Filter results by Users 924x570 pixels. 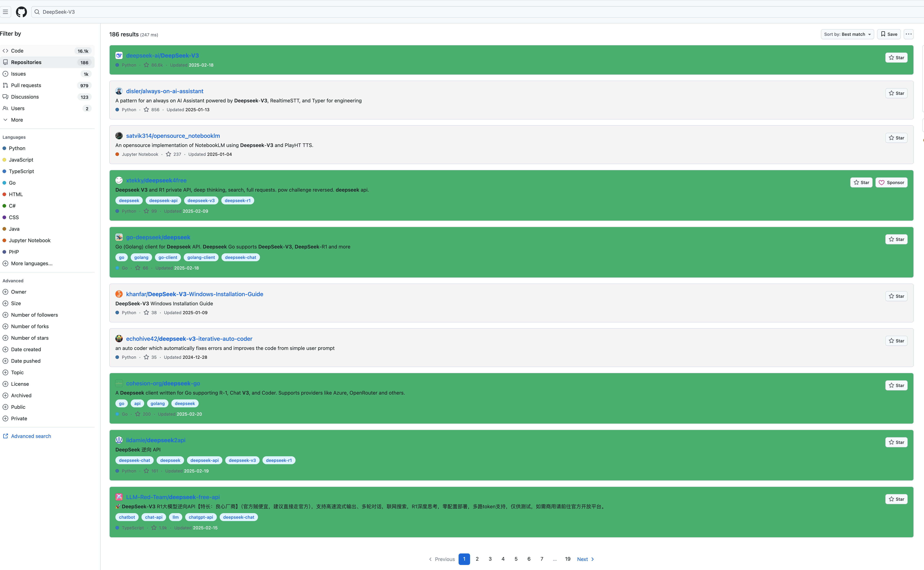47,108
